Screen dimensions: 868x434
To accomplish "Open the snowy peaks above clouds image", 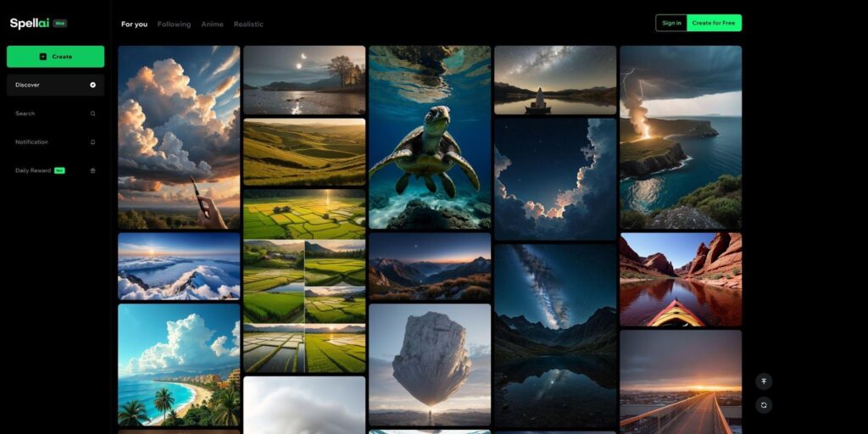I will [179, 266].
